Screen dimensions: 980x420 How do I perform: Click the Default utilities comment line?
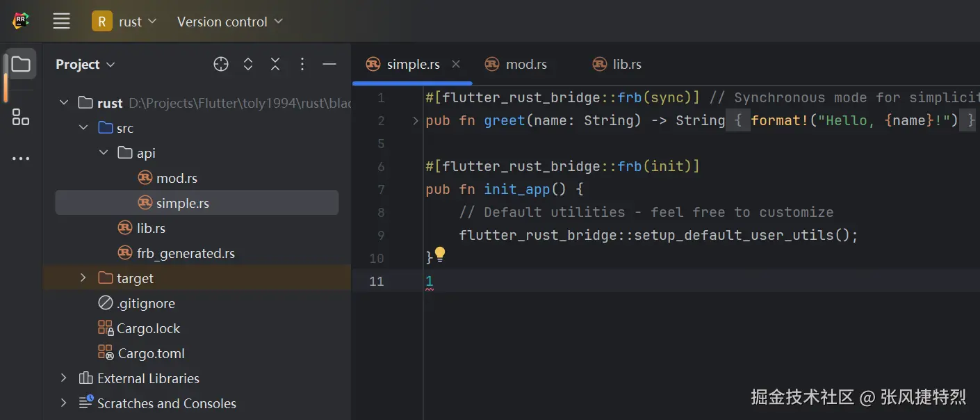pos(646,212)
